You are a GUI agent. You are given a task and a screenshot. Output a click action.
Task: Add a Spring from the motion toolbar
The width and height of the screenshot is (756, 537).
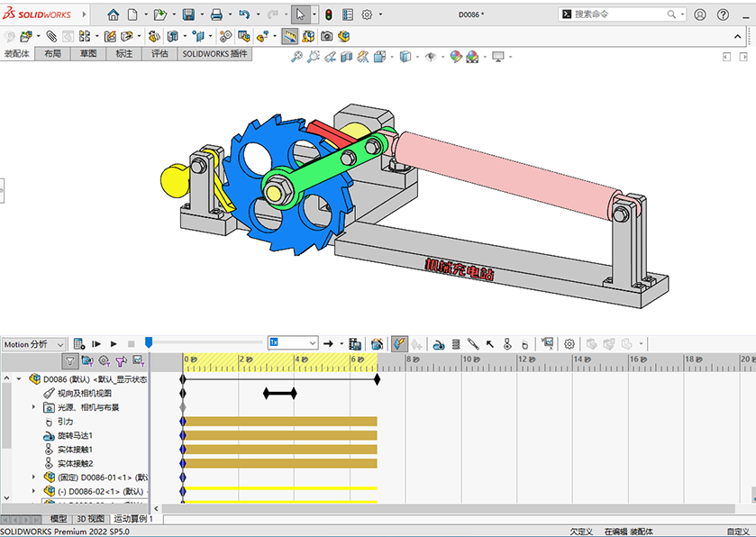[x=455, y=344]
